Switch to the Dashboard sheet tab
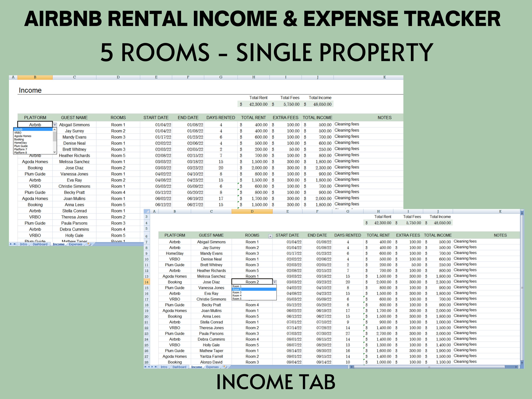 [x=180, y=367]
